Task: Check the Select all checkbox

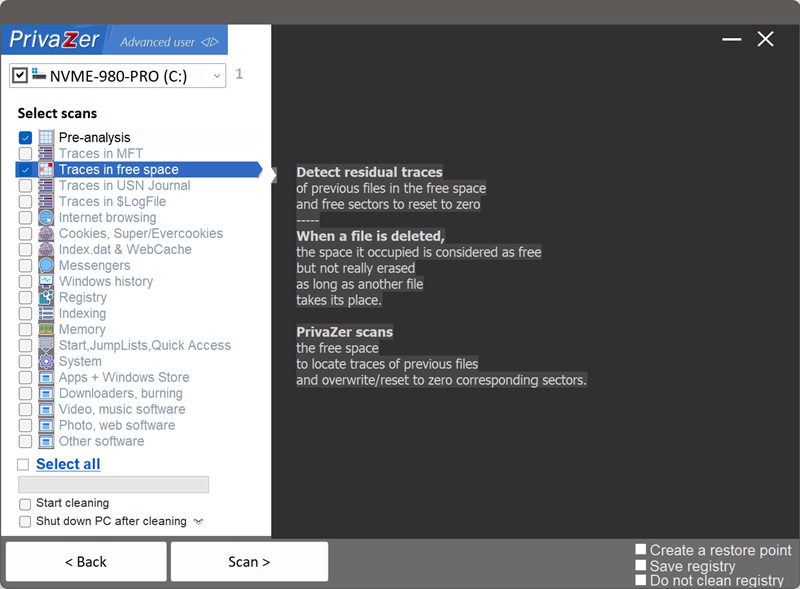Action: [x=23, y=464]
